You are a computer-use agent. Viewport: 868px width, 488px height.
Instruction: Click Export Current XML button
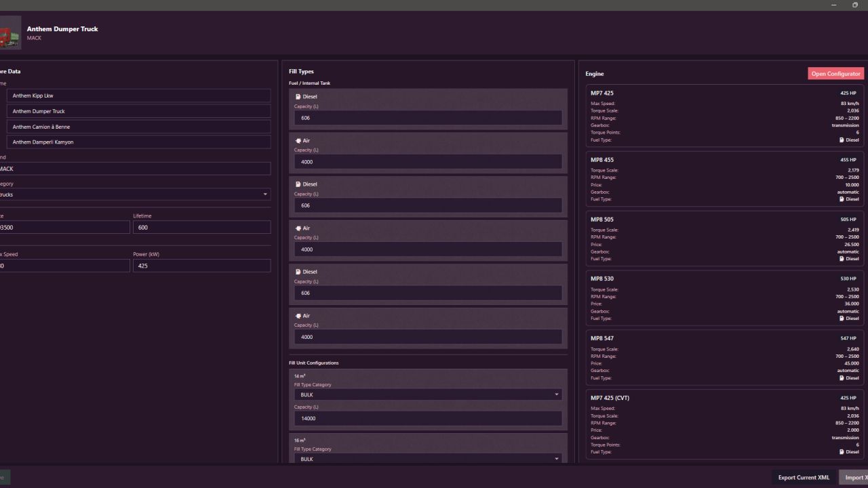pos(804,477)
